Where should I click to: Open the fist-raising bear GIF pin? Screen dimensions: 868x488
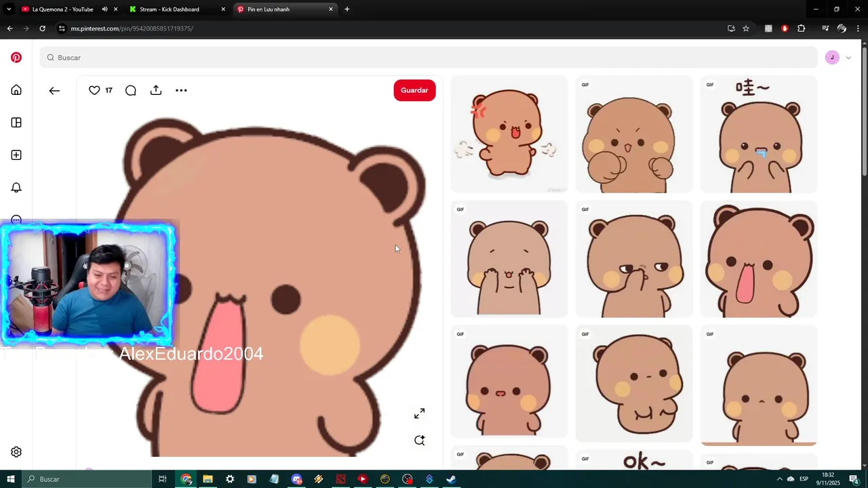pyautogui.click(x=633, y=134)
